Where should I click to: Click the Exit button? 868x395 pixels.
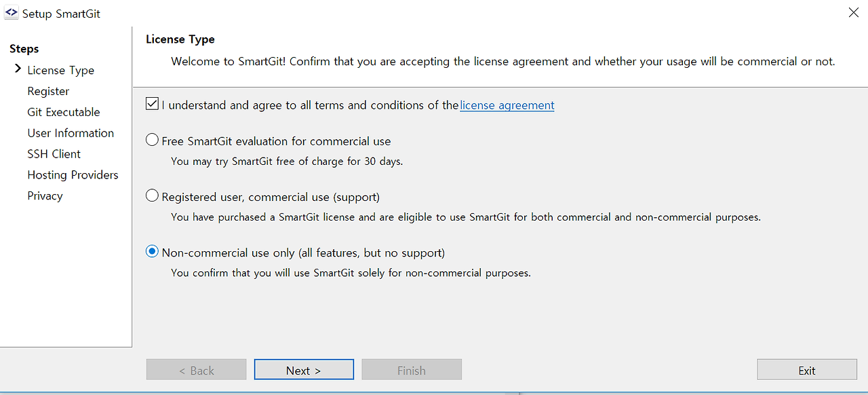(807, 370)
